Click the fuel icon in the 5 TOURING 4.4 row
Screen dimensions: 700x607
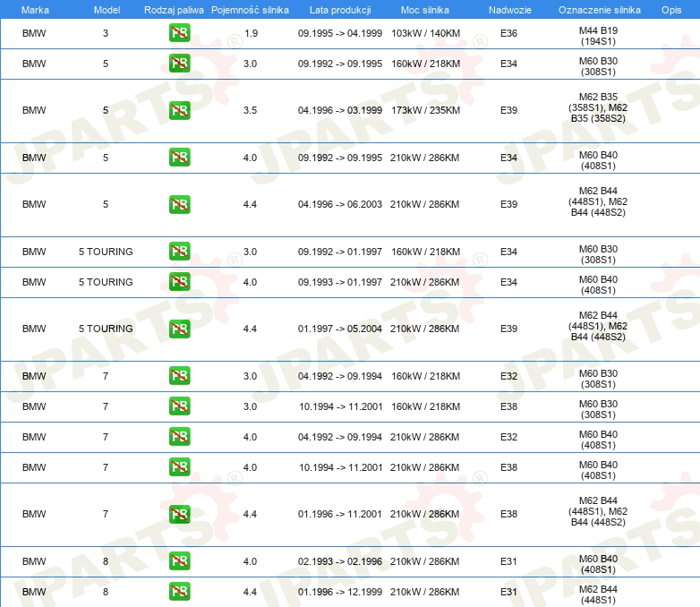179,329
